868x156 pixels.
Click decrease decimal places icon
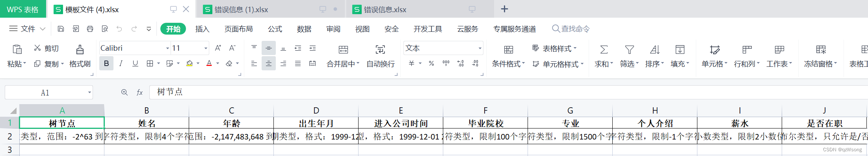pyautogui.click(x=475, y=63)
